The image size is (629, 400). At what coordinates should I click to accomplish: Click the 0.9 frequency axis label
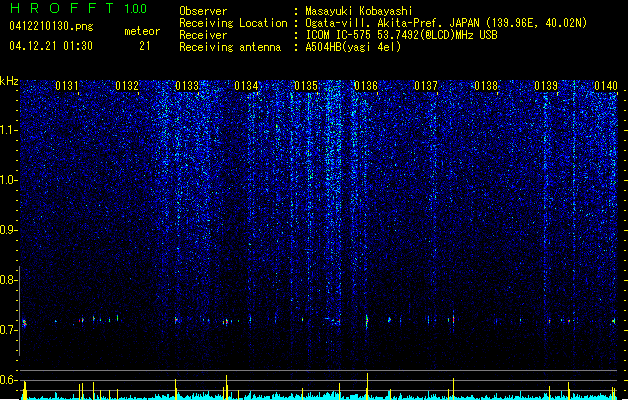click(9, 230)
